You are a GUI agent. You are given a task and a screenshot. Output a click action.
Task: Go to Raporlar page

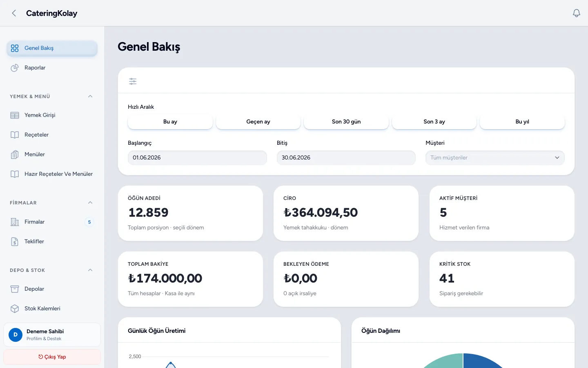(52, 68)
